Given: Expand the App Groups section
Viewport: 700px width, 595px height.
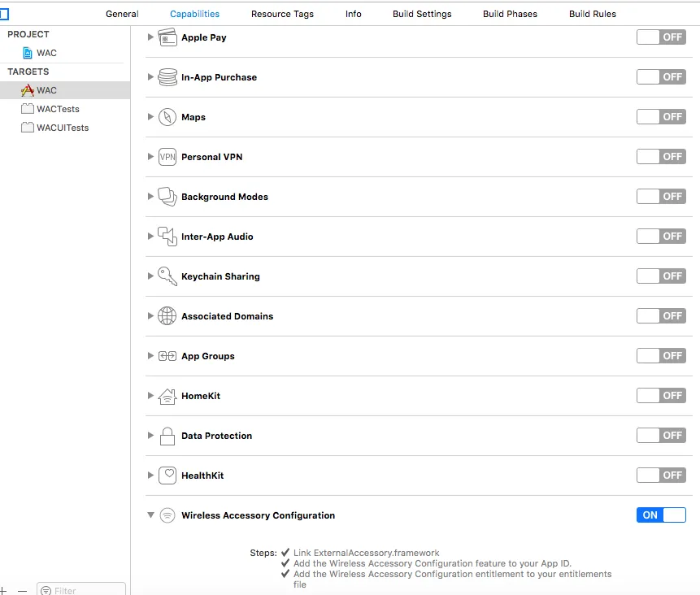Looking at the screenshot, I should [x=150, y=356].
